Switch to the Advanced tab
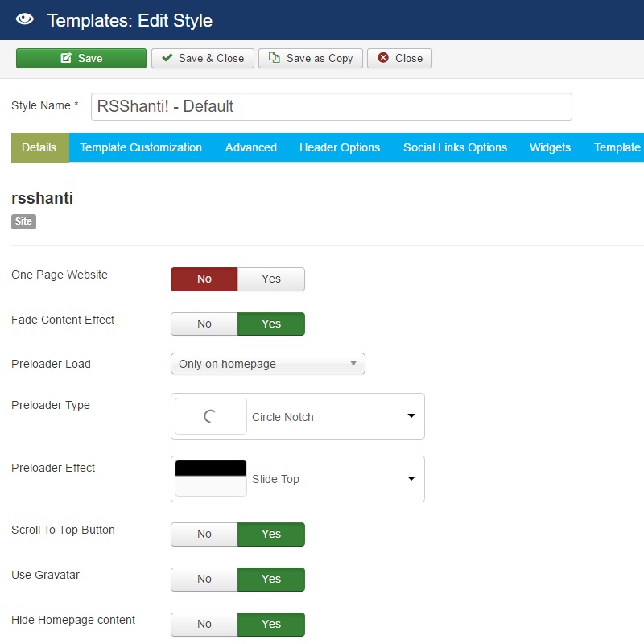 [251, 147]
